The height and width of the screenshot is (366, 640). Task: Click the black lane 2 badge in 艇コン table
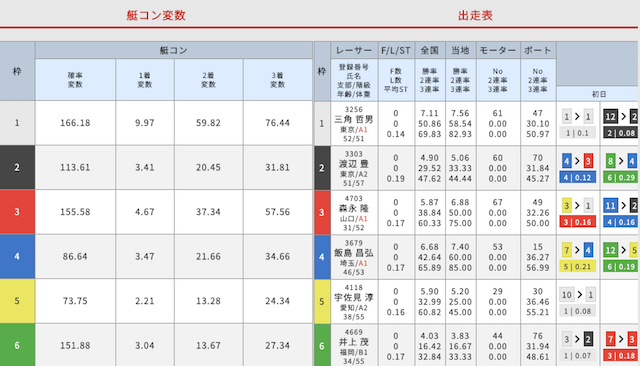click(17, 167)
